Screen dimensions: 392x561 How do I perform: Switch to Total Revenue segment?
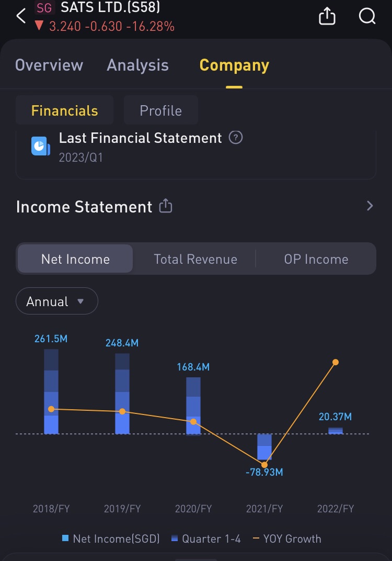click(x=195, y=259)
